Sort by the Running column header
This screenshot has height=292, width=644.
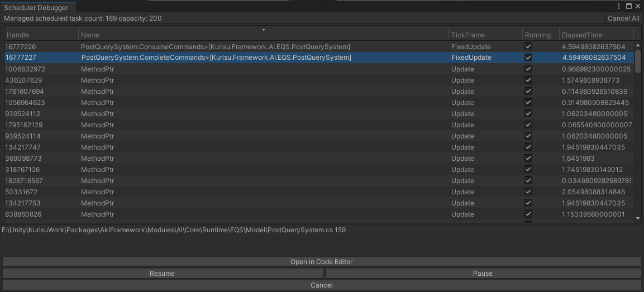pos(541,35)
